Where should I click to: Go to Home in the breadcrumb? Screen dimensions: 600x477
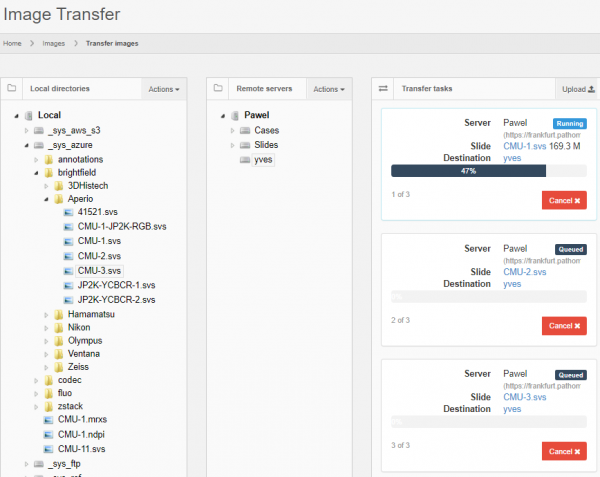coord(12,44)
